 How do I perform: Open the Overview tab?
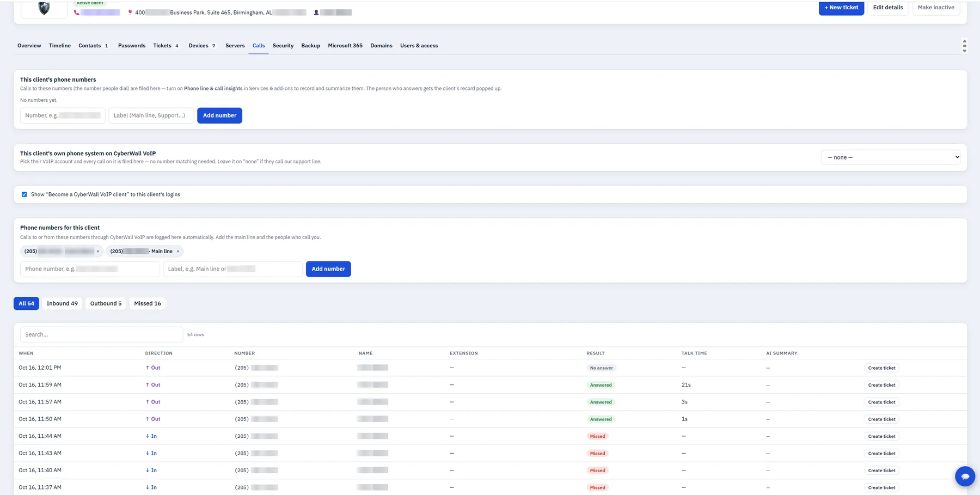click(29, 46)
